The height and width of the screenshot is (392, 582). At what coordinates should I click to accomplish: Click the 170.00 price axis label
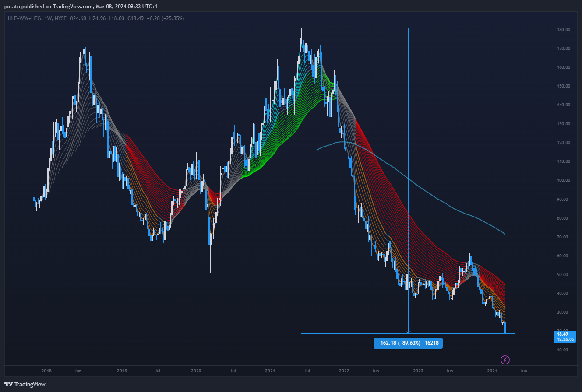pos(564,49)
